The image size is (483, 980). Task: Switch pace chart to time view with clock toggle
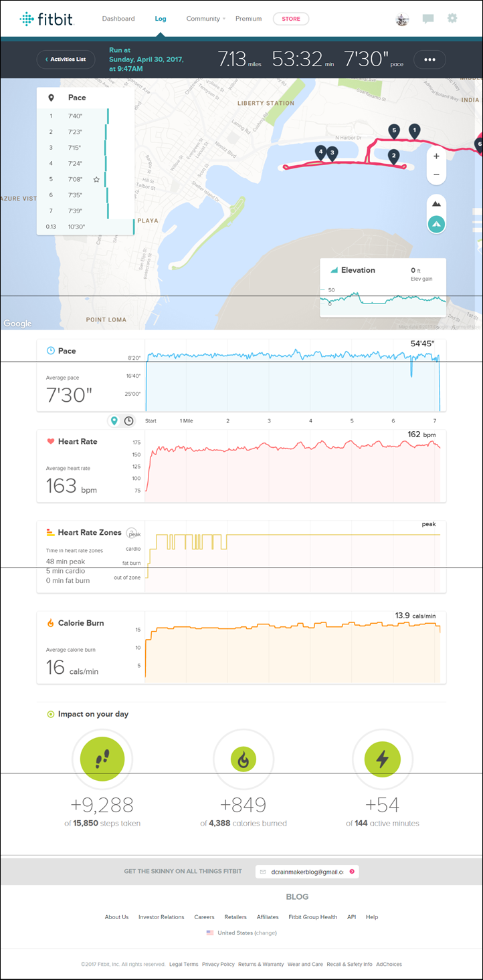[x=127, y=420]
